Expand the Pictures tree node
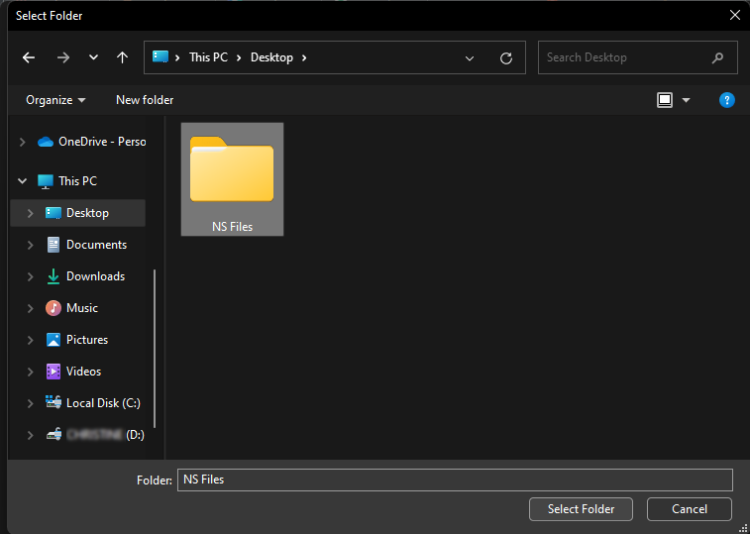 click(30, 340)
